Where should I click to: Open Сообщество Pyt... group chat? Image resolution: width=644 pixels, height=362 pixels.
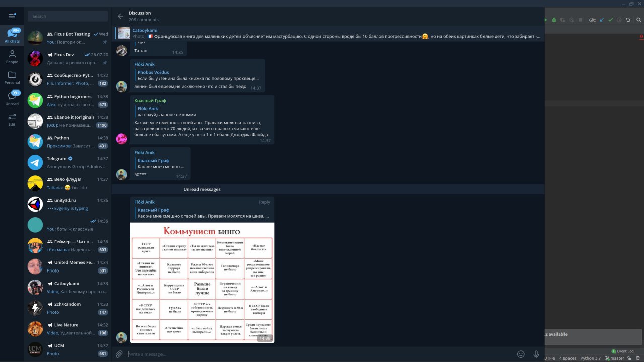pyautogui.click(x=68, y=79)
